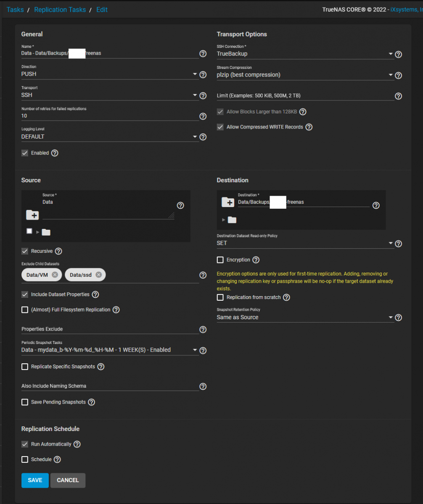Click the Destination add-folder icon

(x=228, y=202)
